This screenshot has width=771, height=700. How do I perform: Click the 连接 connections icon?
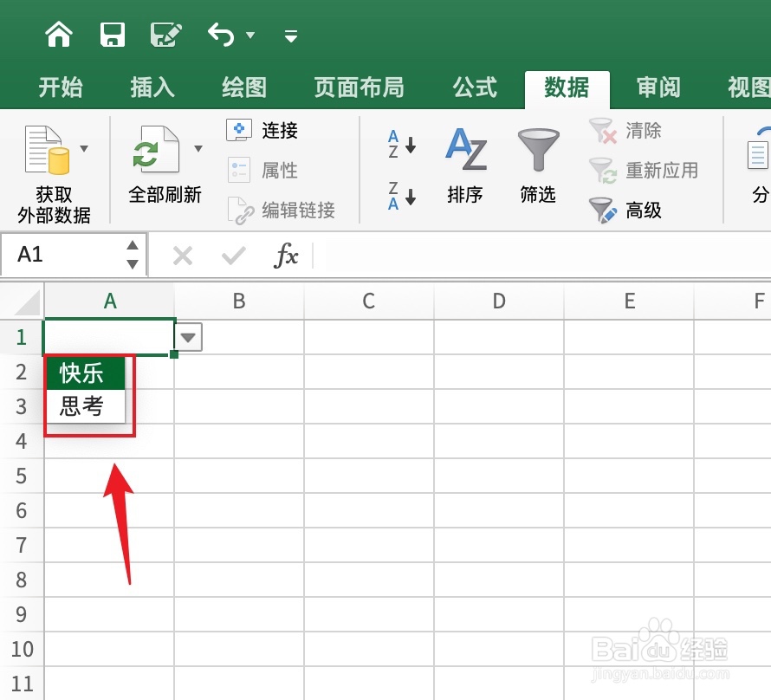(x=239, y=130)
